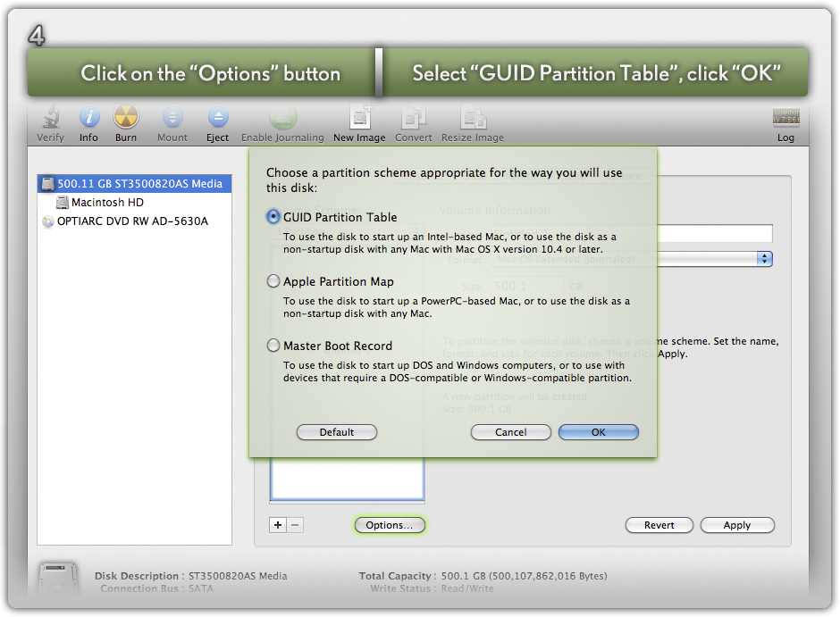The height and width of the screenshot is (617, 840).
Task: Select the Macintosh HD volume
Action: tap(107, 203)
